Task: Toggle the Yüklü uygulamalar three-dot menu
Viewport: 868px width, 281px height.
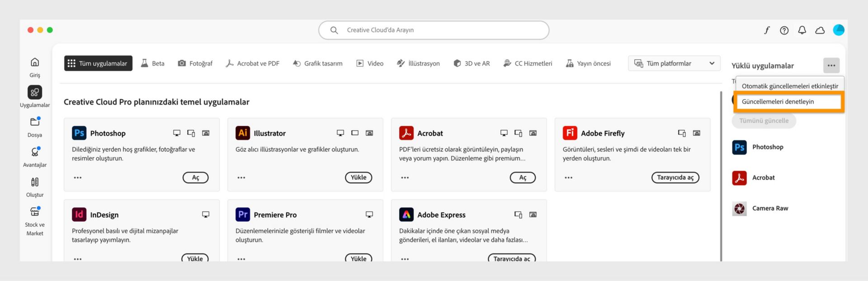Action: pos(831,66)
